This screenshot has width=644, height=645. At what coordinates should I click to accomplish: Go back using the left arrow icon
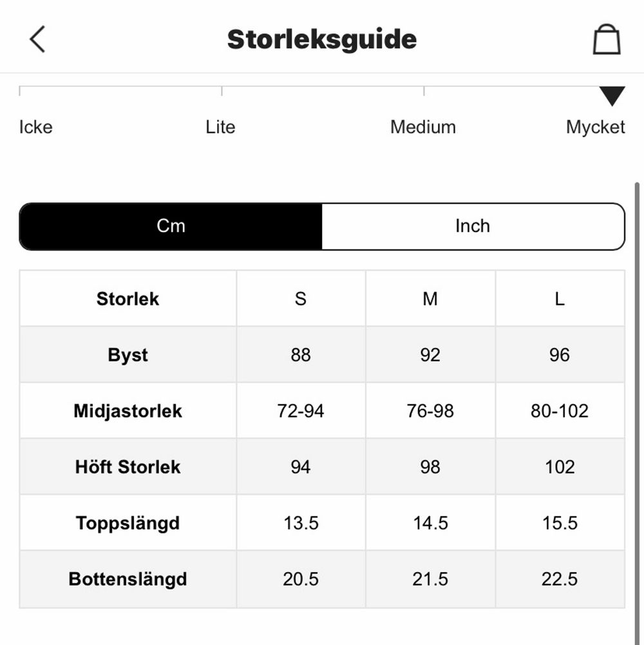tap(37, 39)
